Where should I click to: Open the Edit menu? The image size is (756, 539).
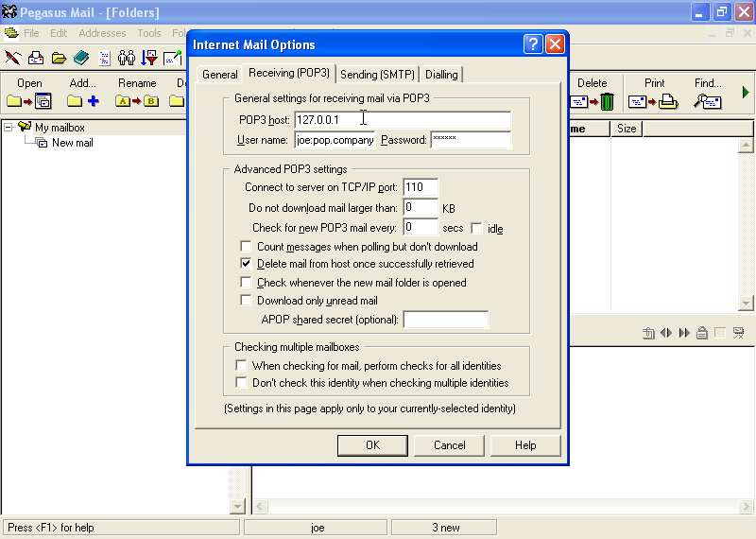(x=59, y=33)
